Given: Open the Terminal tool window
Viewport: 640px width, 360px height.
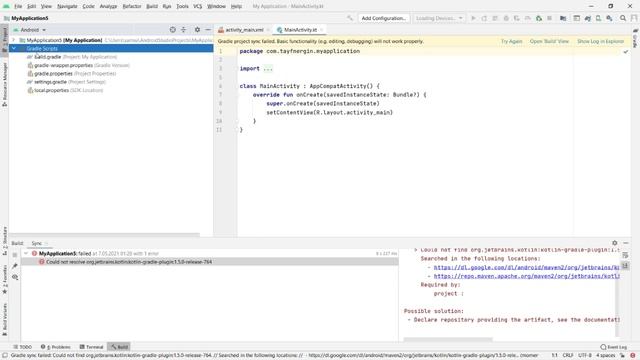Looking at the screenshot, I should click(x=91, y=347).
